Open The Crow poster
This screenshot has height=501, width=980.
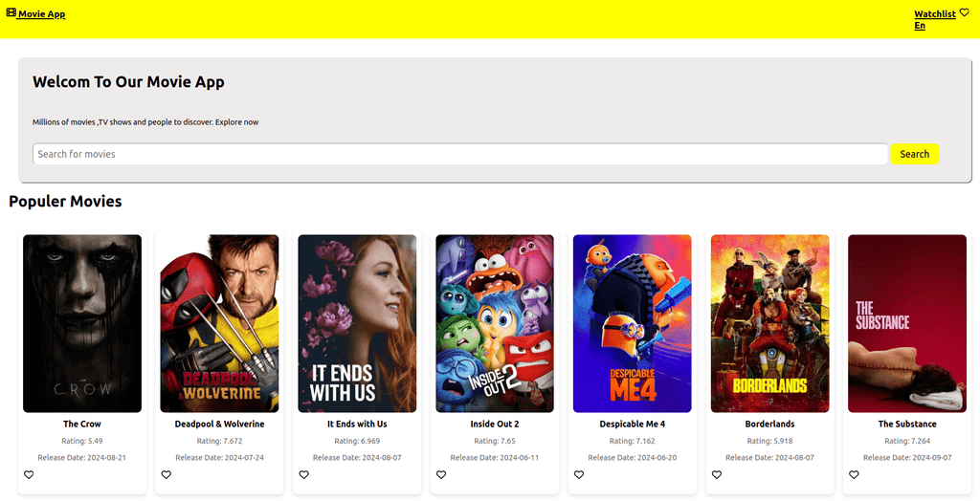82,323
